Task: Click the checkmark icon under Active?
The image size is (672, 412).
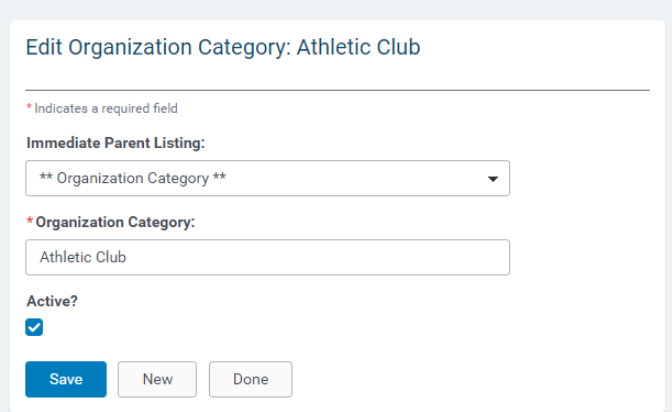Action: pyautogui.click(x=34, y=328)
